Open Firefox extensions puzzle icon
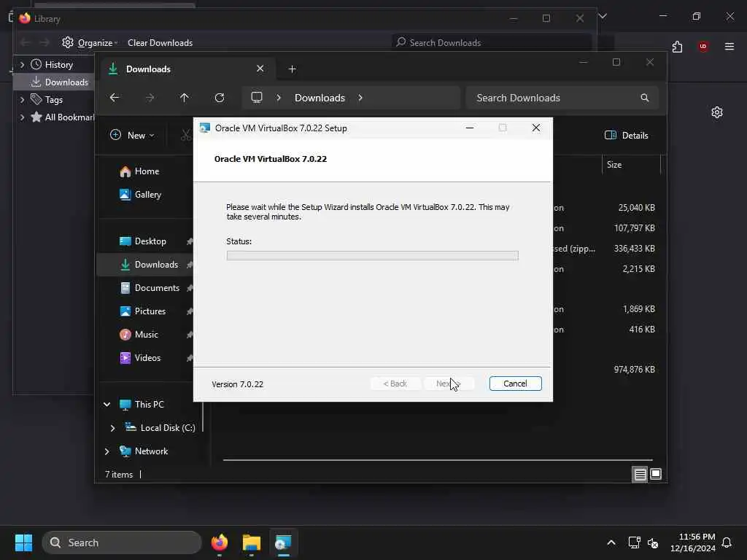Screen dimensions: 747x560 pyautogui.click(x=677, y=47)
